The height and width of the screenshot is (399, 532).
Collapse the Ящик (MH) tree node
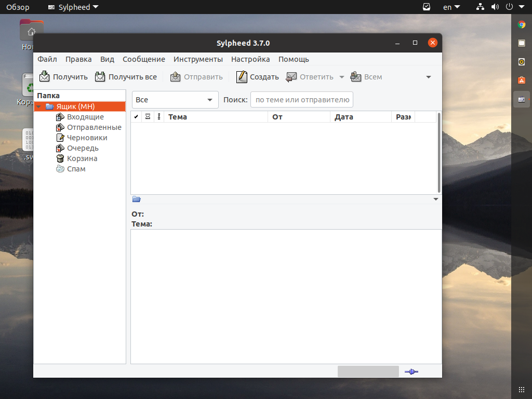[x=38, y=107]
